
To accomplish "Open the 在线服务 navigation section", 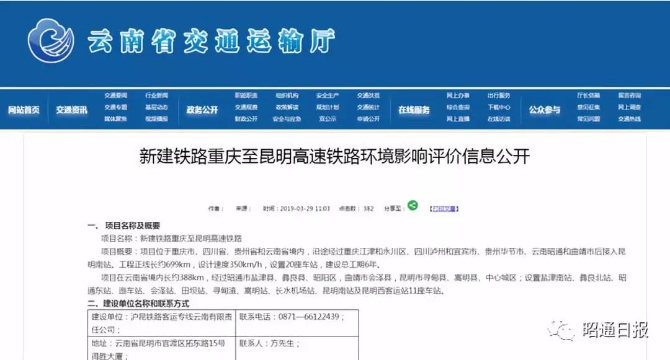I will pos(414,110).
